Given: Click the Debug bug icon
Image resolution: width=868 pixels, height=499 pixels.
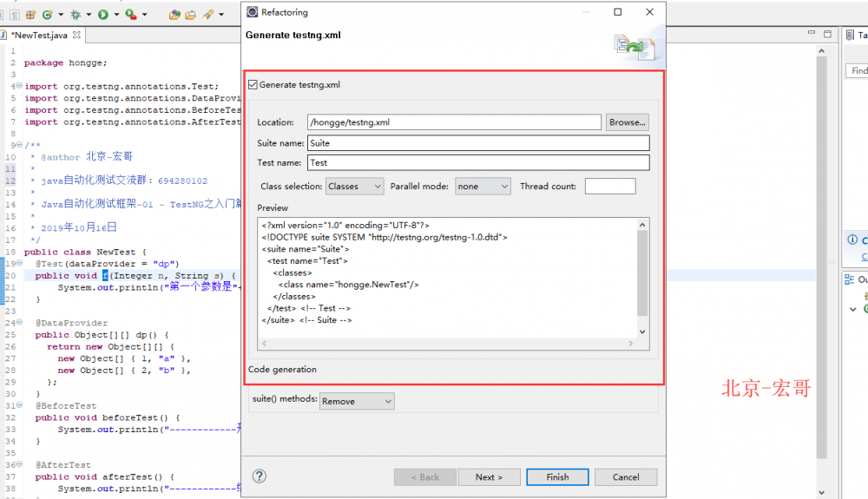Looking at the screenshot, I should click(76, 15).
